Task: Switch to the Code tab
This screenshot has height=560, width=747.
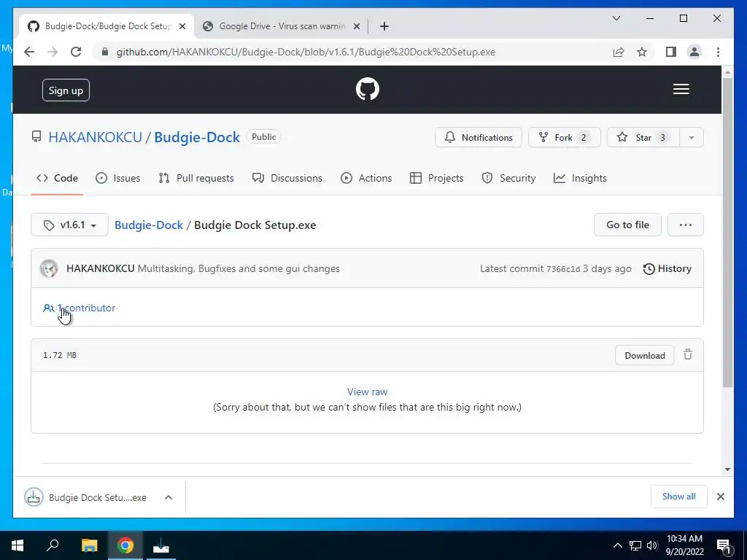Action: pos(57,178)
